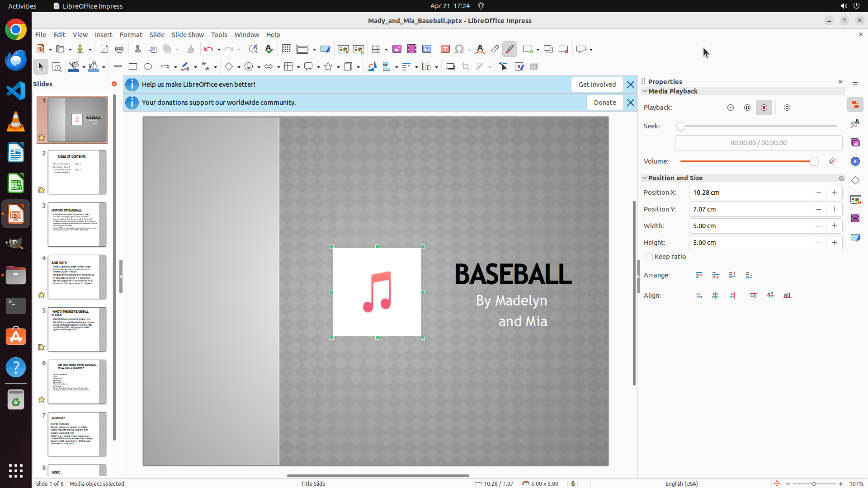This screenshot has width=868, height=488.
Task: Open the Navigator sidebar panel icon
Action: click(x=855, y=161)
